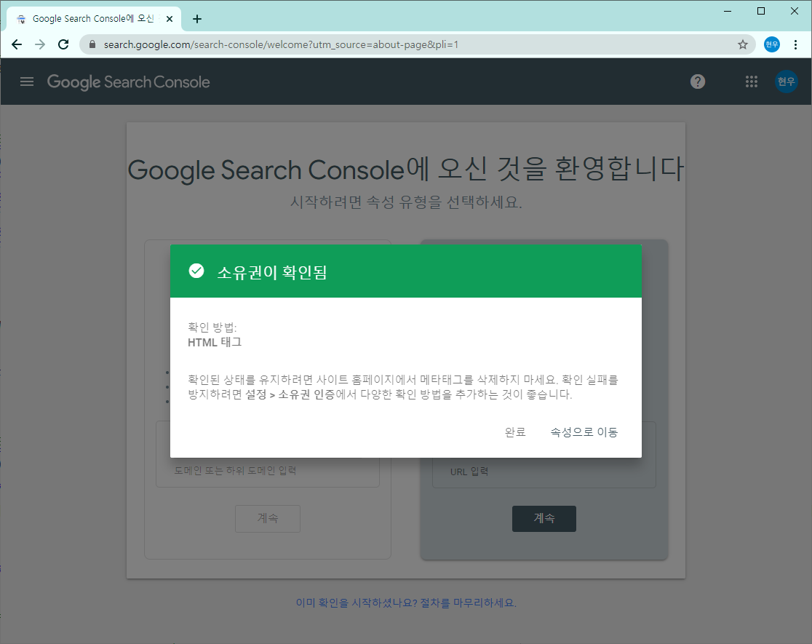812x644 pixels.
Task: Click 속성으로 이동 button
Action: 584,432
